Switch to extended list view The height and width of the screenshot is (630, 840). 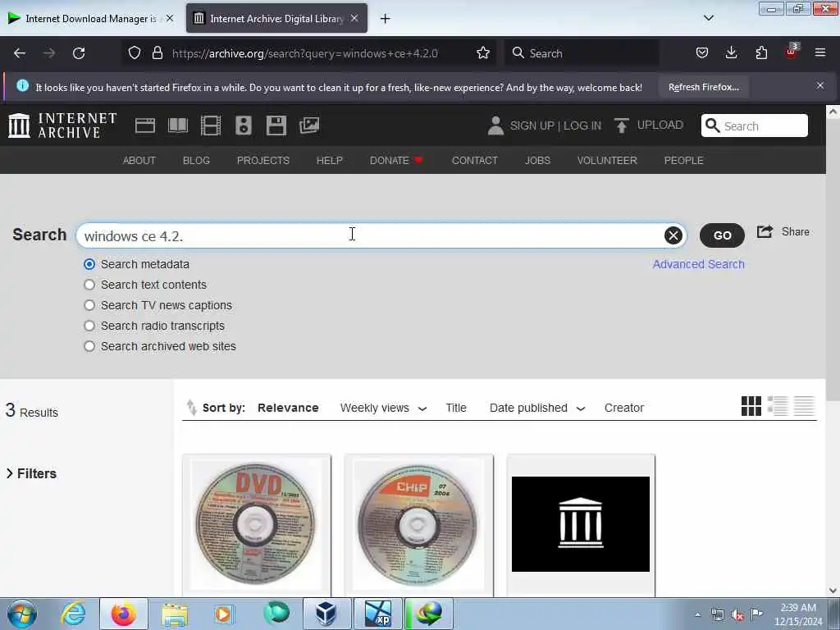coord(778,406)
